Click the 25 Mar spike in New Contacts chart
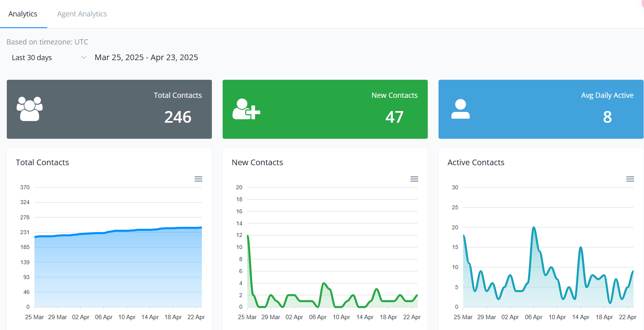The image size is (644, 330). click(248, 236)
